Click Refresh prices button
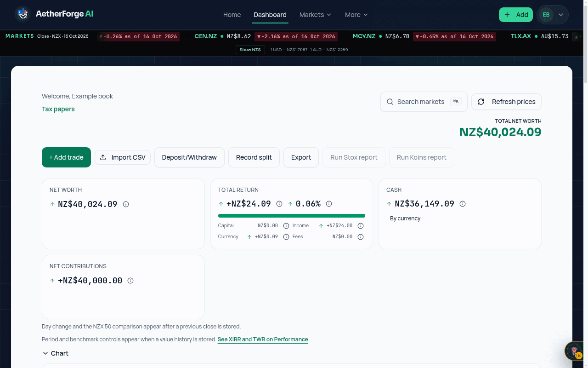Screen dimensions: 588x368 point(506,102)
